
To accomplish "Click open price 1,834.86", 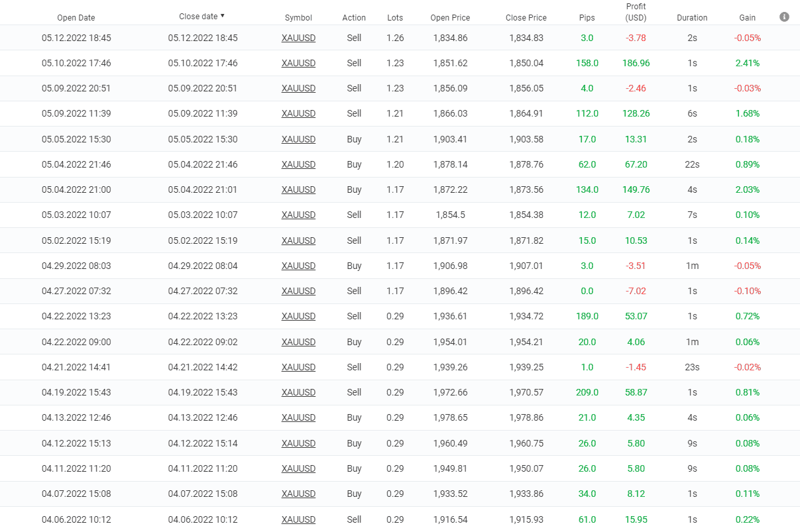I will (451, 38).
